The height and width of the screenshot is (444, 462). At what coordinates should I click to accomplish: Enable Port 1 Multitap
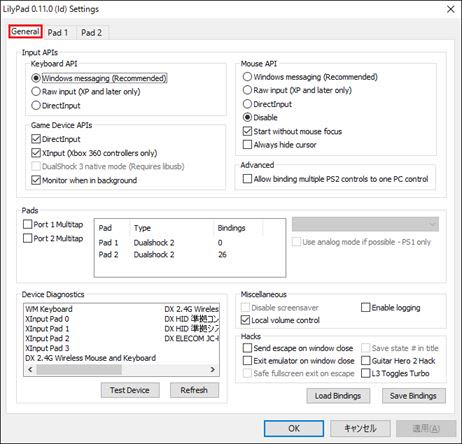[x=53, y=224]
